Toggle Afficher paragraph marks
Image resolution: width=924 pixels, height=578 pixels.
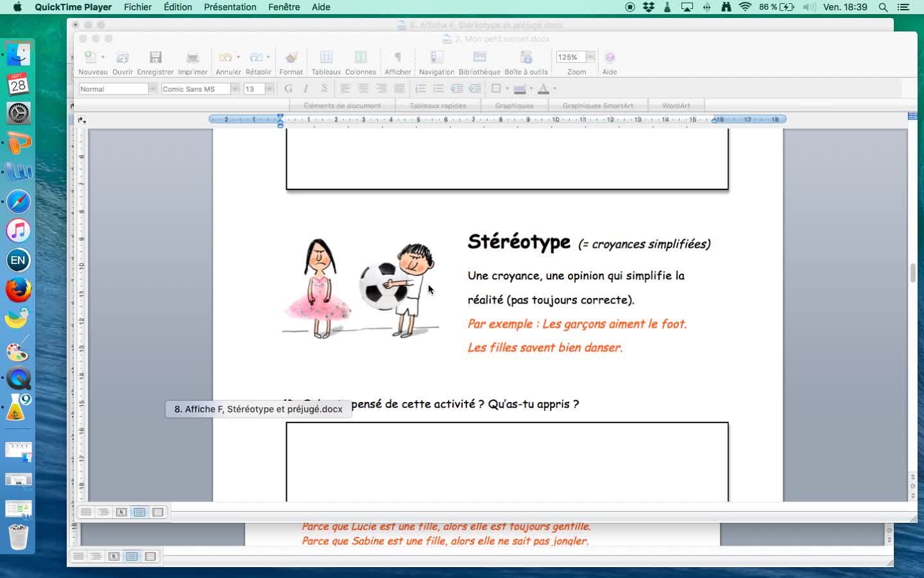tap(397, 58)
